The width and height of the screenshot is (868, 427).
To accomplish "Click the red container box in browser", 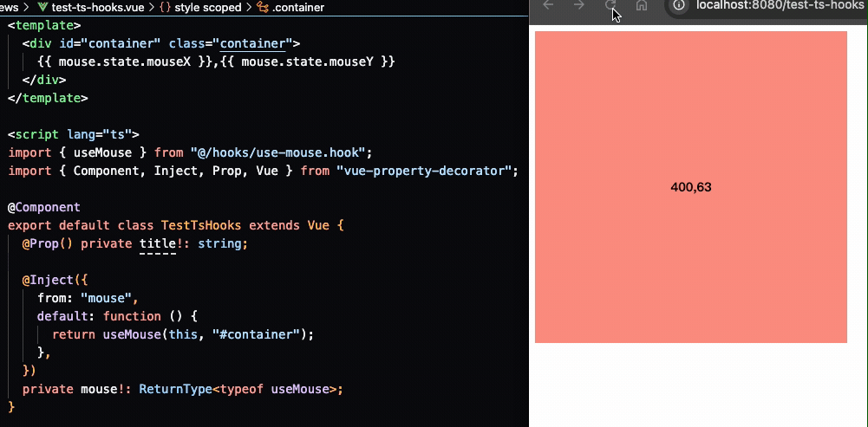I will [x=691, y=187].
